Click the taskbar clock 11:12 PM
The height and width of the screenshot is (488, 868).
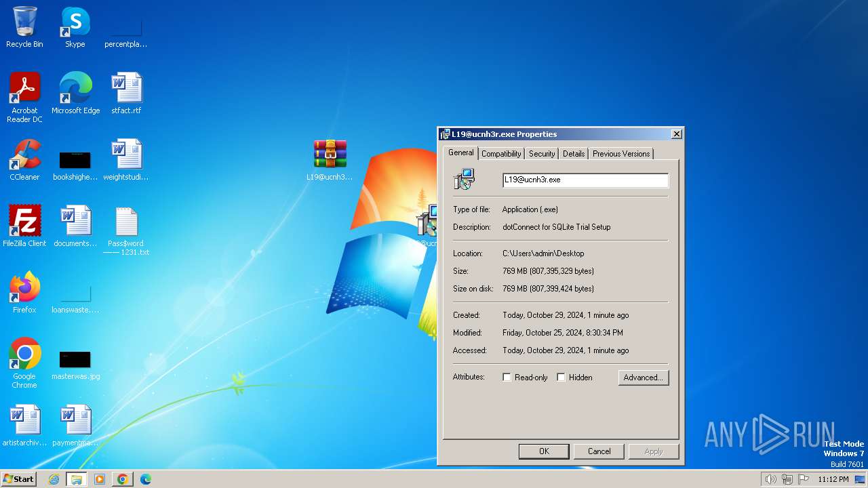click(x=833, y=479)
